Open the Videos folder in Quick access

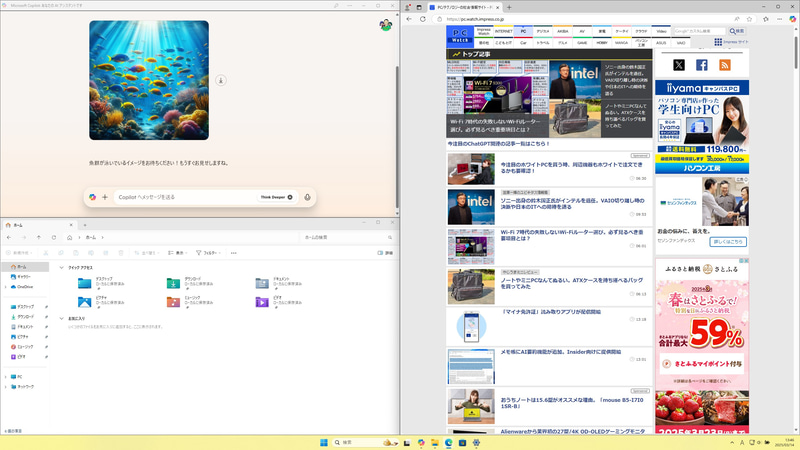[280, 301]
